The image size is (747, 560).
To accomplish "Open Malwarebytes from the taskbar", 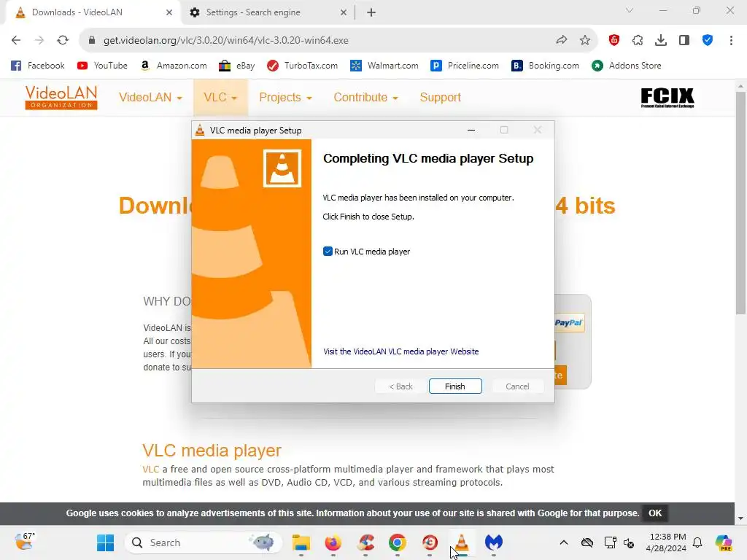I will (x=494, y=542).
